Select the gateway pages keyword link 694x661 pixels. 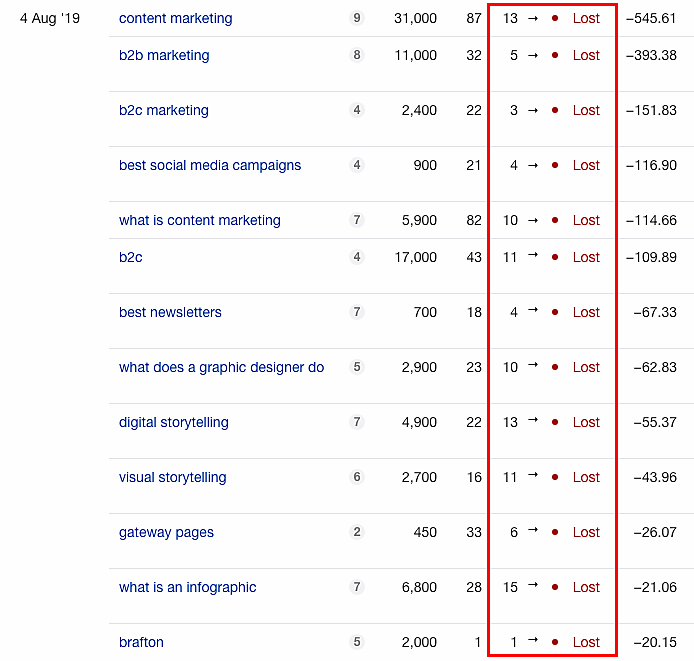(x=166, y=532)
